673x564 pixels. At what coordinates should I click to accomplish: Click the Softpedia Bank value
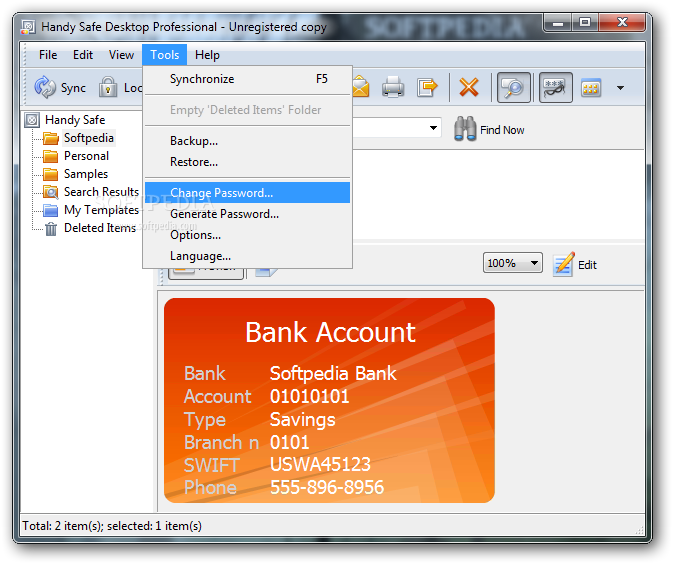point(333,373)
